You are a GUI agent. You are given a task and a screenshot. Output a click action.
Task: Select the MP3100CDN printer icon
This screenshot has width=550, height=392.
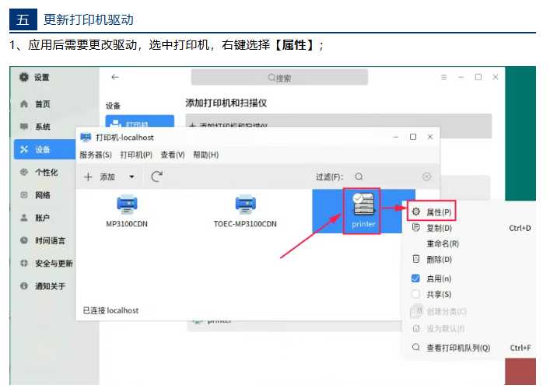[127, 205]
